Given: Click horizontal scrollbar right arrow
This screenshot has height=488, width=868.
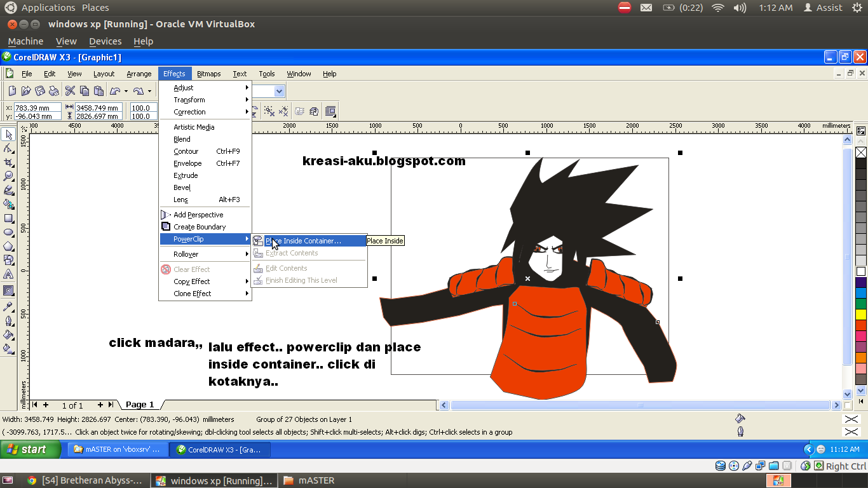Looking at the screenshot, I should tap(836, 405).
